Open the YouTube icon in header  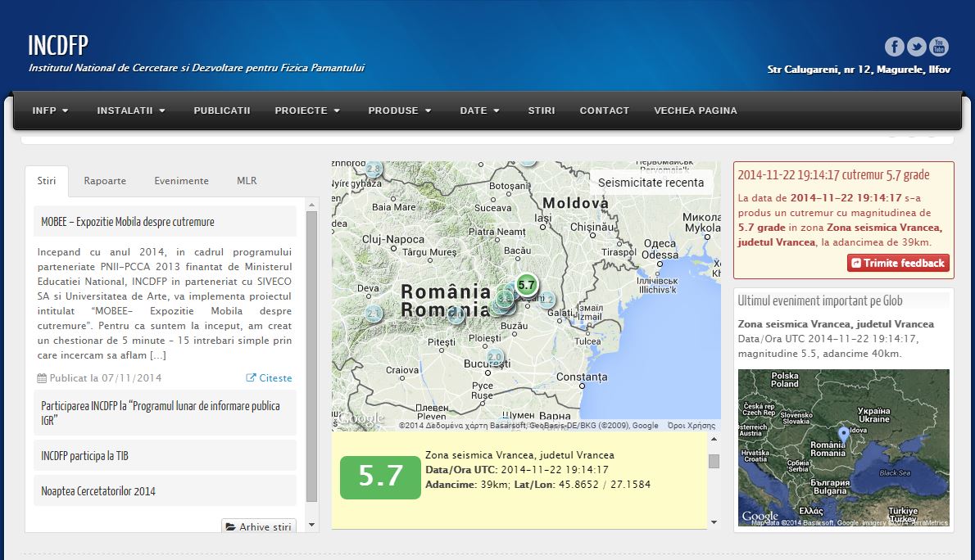pos(939,47)
